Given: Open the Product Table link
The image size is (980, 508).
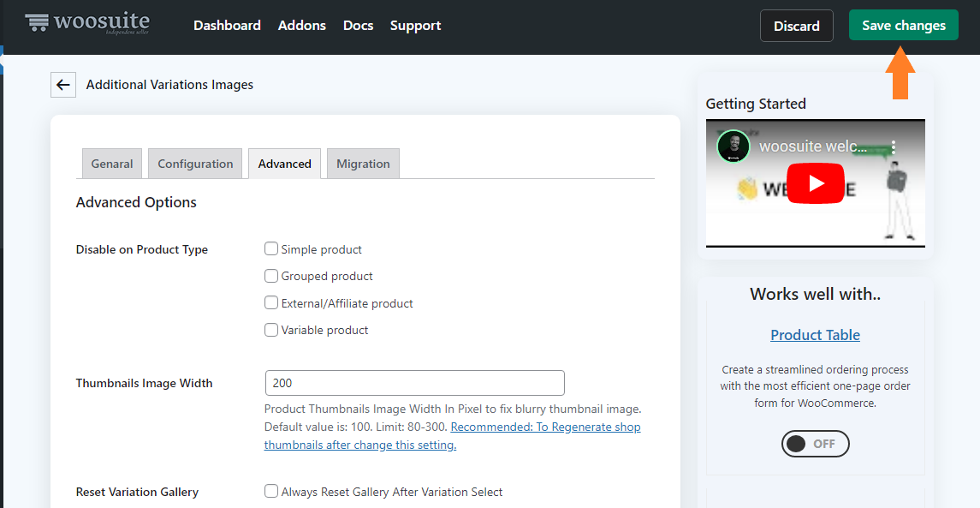Looking at the screenshot, I should pyautogui.click(x=815, y=335).
